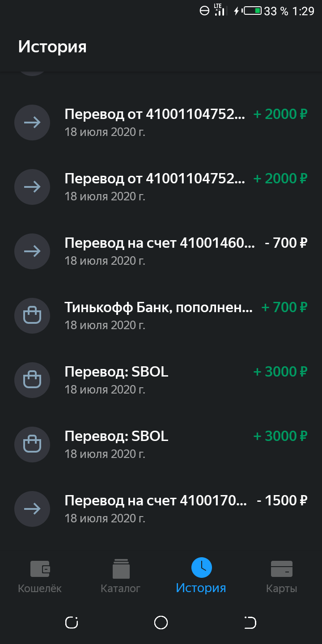
Task: Tap the -1500 ₽ amount
Action: tap(282, 501)
